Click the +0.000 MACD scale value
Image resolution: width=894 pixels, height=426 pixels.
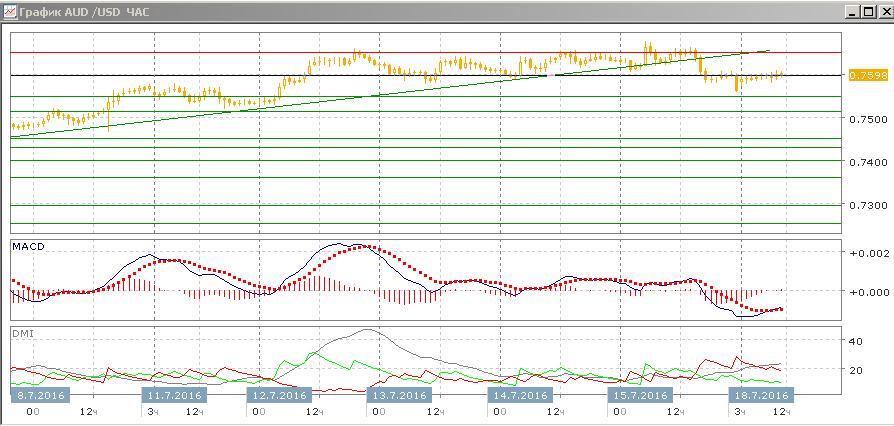pos(869,291)
